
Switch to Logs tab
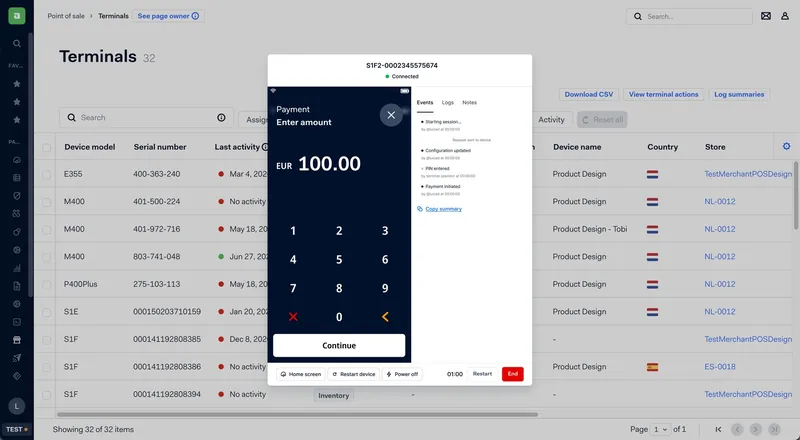[x=447, y=103]
